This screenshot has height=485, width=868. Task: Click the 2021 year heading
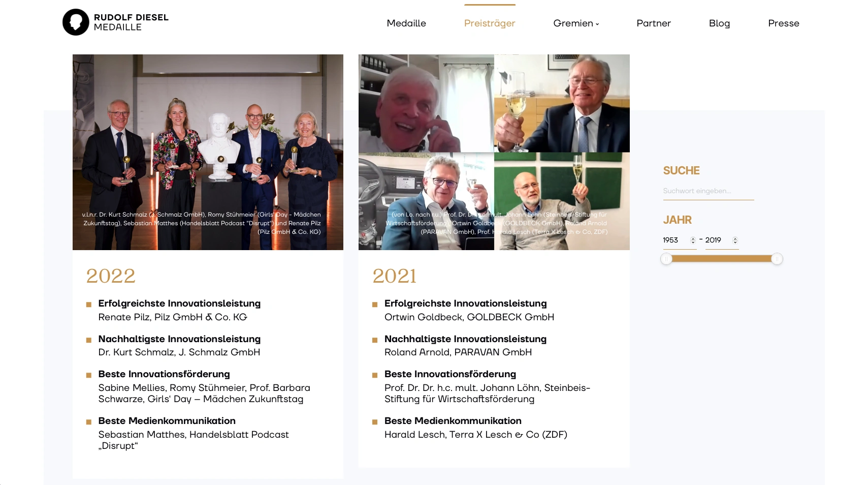point(395,276)
